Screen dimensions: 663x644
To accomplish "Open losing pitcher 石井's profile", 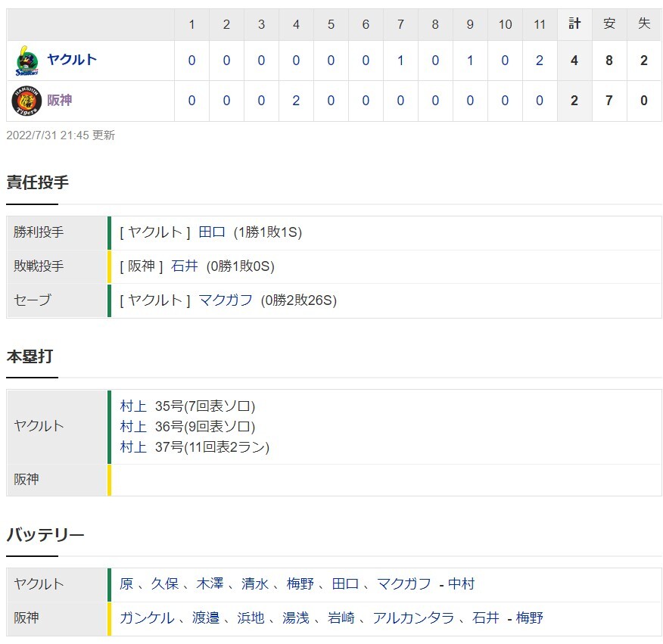I will pyautogui.click(x=185, y=266).
